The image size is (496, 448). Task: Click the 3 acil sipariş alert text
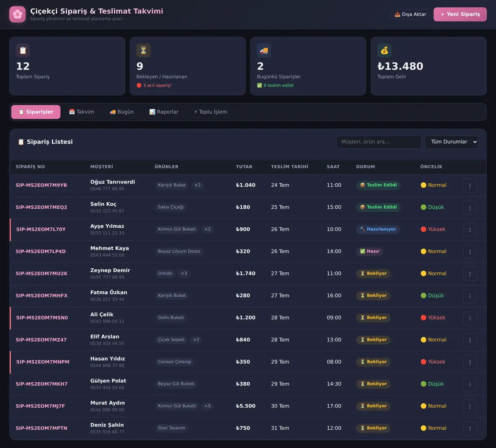154,86
